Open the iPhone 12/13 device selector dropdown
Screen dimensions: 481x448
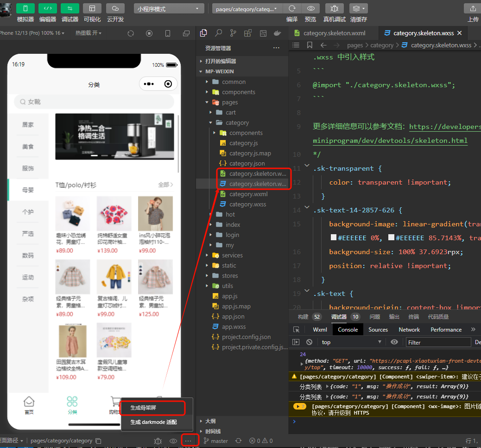tap(32, 33)
